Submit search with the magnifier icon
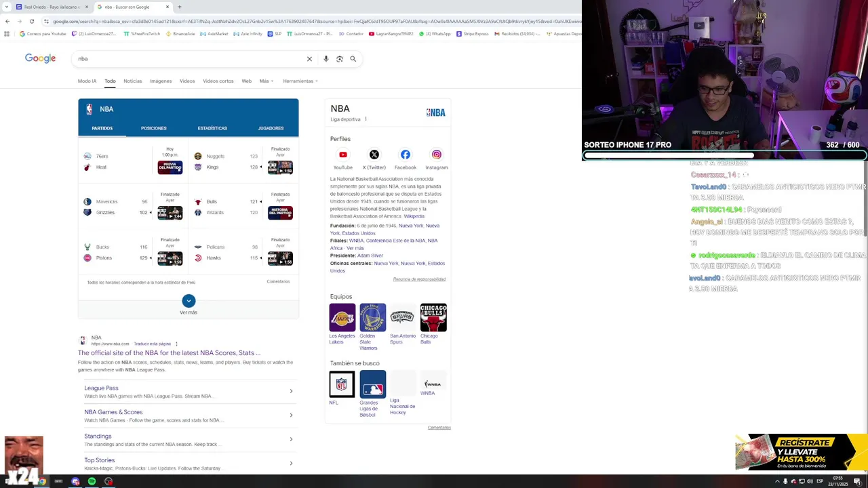Viewport: 868px width, 488px height. pyautogui.click(x=353, y=59)
